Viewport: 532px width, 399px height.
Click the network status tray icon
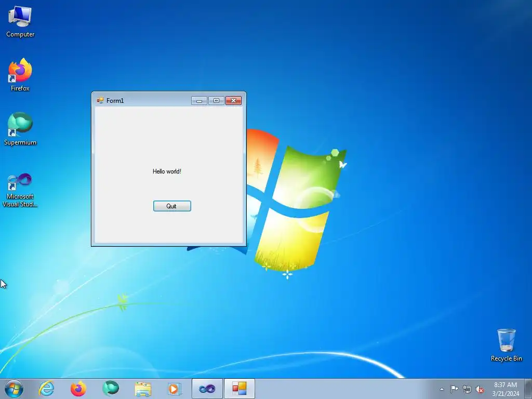467,390
